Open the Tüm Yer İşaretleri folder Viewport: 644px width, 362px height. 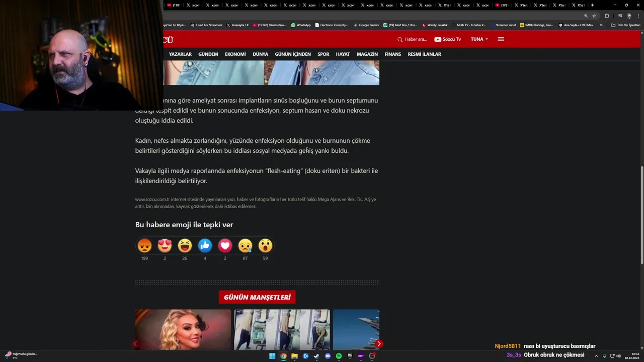[626, 25]
